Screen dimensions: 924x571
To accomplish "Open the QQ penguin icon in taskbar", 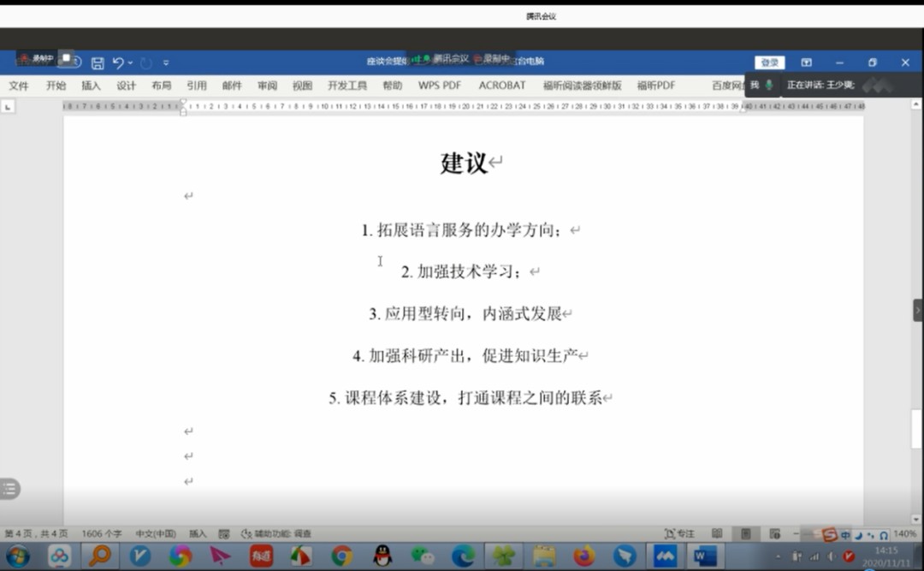I will coord(382,556).
